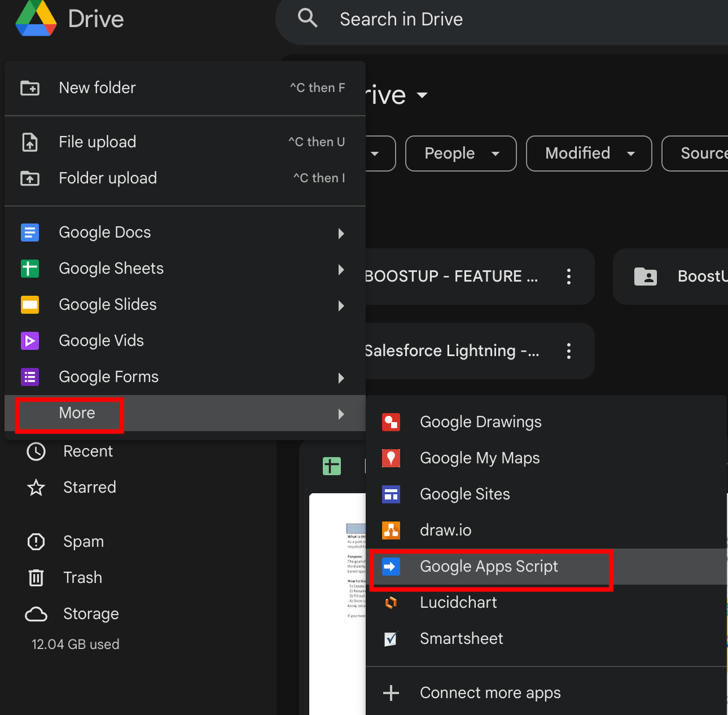
Task: Click the File upload icon
Action: [30, 142]
